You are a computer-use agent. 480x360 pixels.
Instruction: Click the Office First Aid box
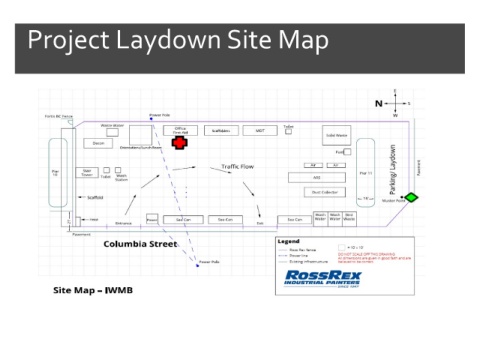point(180,130)
